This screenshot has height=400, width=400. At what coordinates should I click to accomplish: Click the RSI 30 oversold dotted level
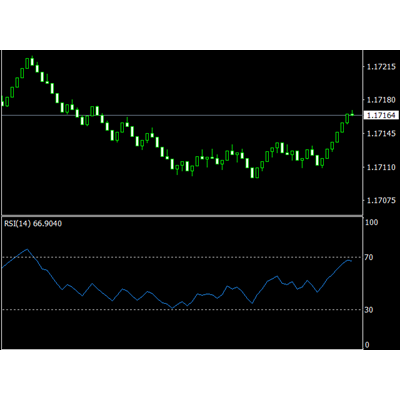click(182, 310)
